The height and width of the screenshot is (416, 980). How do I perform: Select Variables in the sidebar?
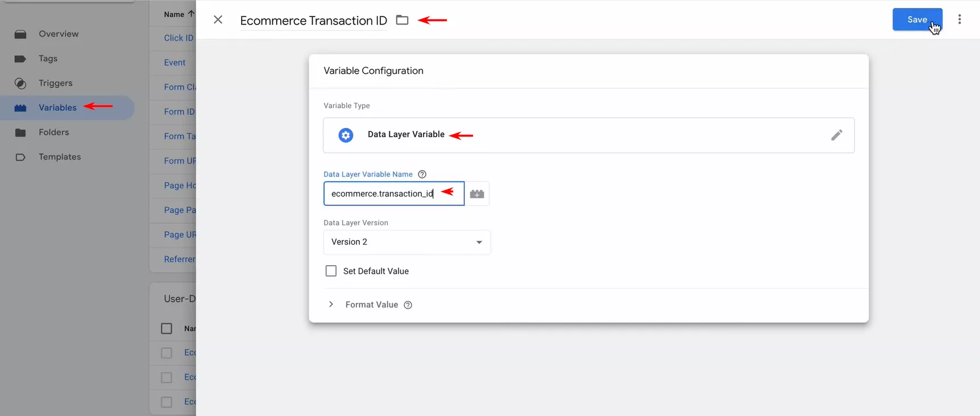(x=67, y=108)
